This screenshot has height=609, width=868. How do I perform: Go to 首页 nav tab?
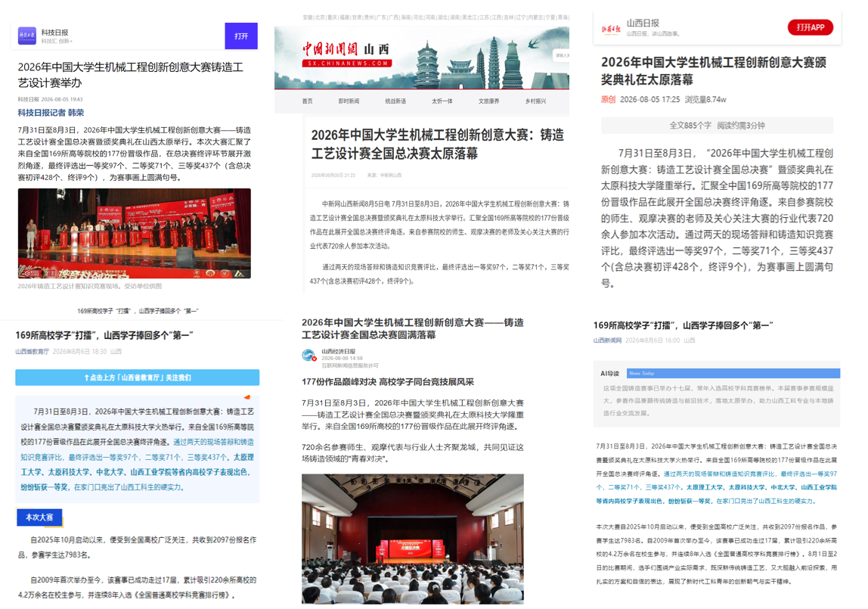click(307, 101)
